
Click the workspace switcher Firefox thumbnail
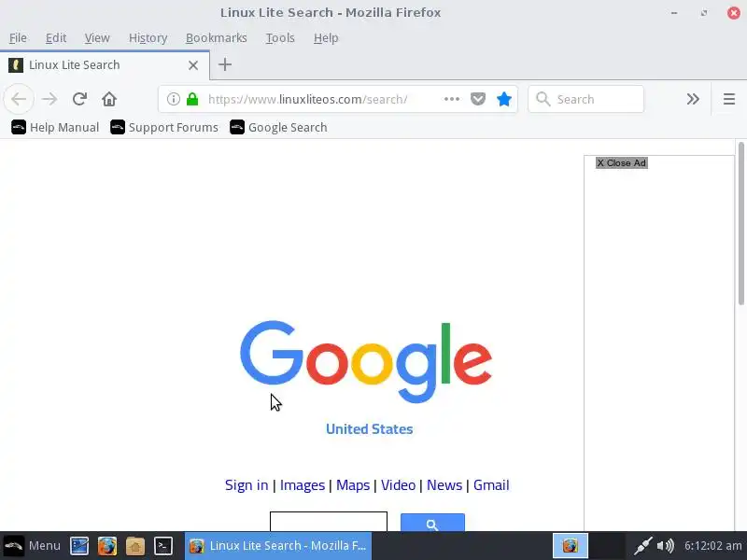(571, 546)
